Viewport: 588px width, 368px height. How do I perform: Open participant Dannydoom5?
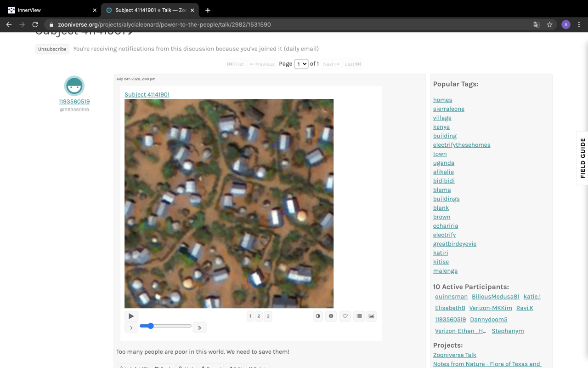489,320
